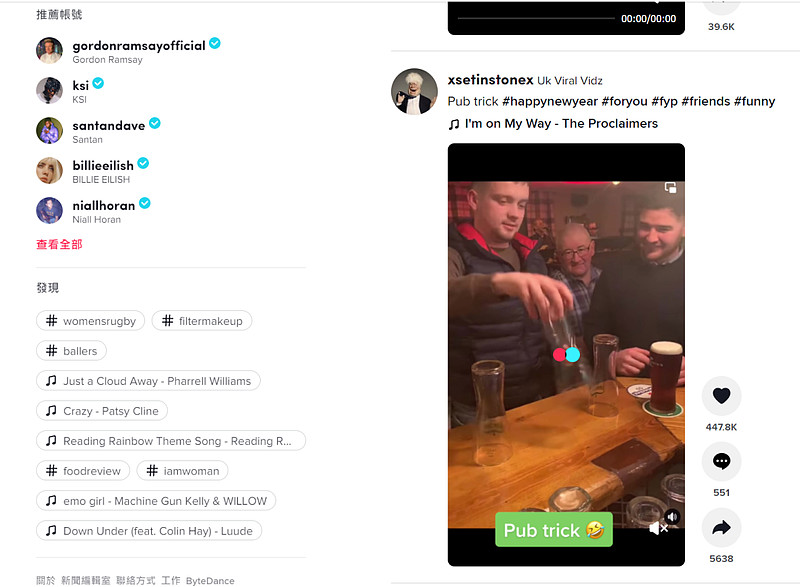The height and width of the screenshot is (587, 800).
Task: Click gordonramsayofficial avatar
Action: click(49, 51)
